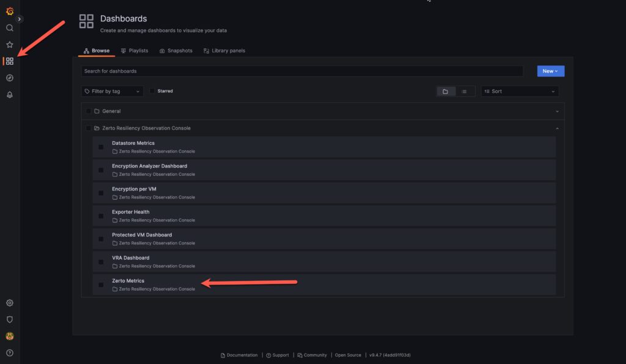Switch to the Playlists tab
This screenshot has width=626, height=364.
[134, 51]
